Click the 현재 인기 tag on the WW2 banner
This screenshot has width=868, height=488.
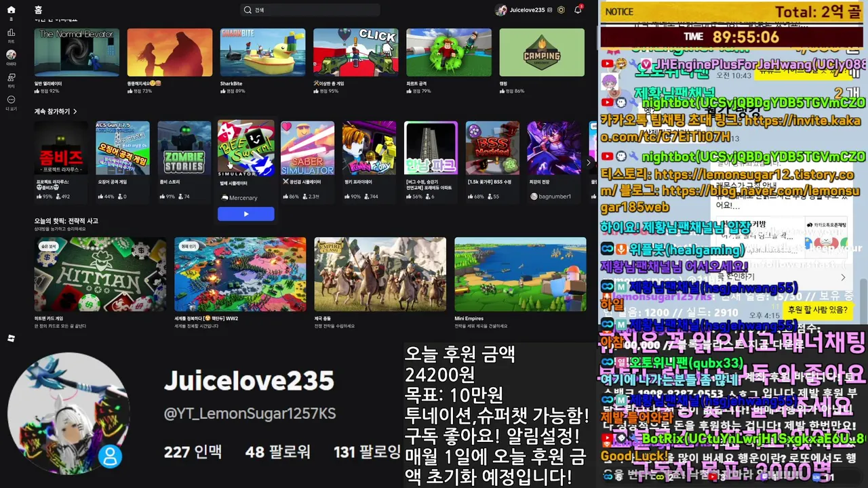point(189,247)
